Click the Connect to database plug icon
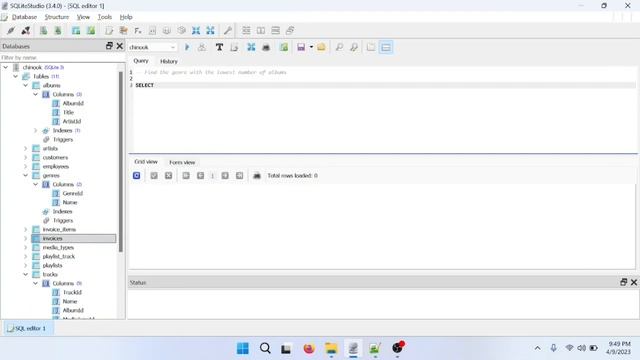 (x=11, y=31)
